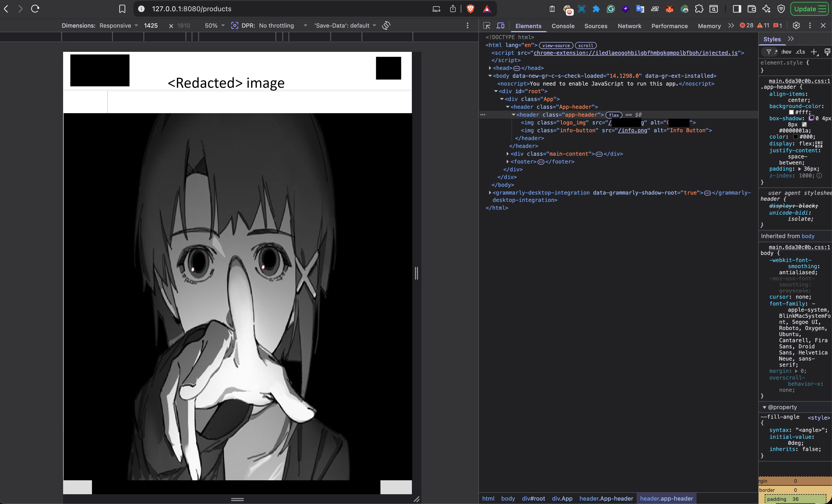Click the Brave Shields lion icon
This screenshot has height=504, width=832.
coord(470,9)
